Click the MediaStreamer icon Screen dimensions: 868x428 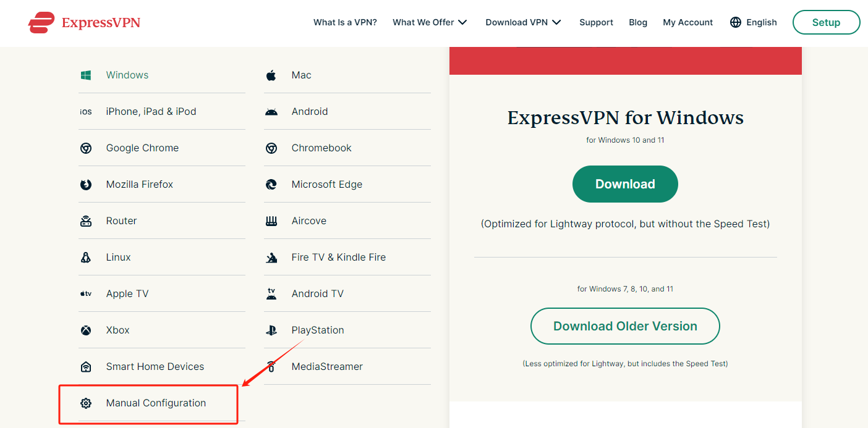[271, 367]
